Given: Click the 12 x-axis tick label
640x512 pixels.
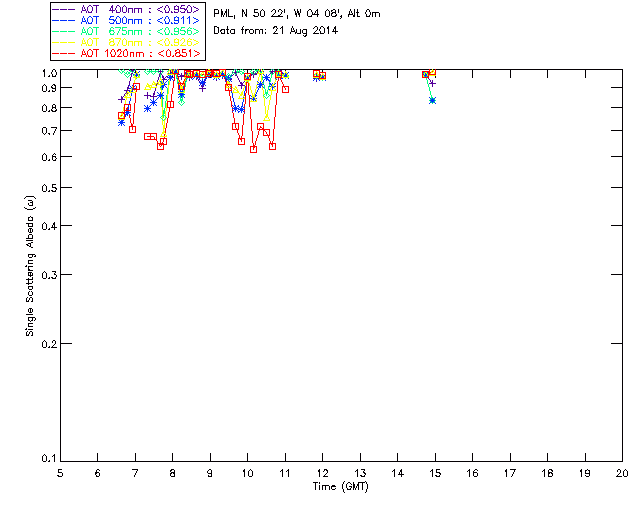Looking at the screenshot, I should pos(322,473).
